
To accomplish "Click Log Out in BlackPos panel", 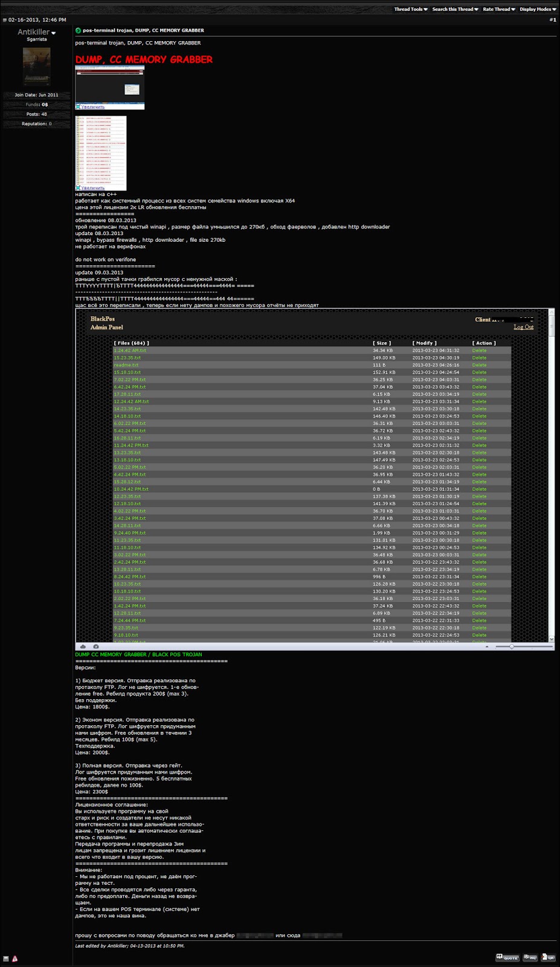I will tap(523, 327).
